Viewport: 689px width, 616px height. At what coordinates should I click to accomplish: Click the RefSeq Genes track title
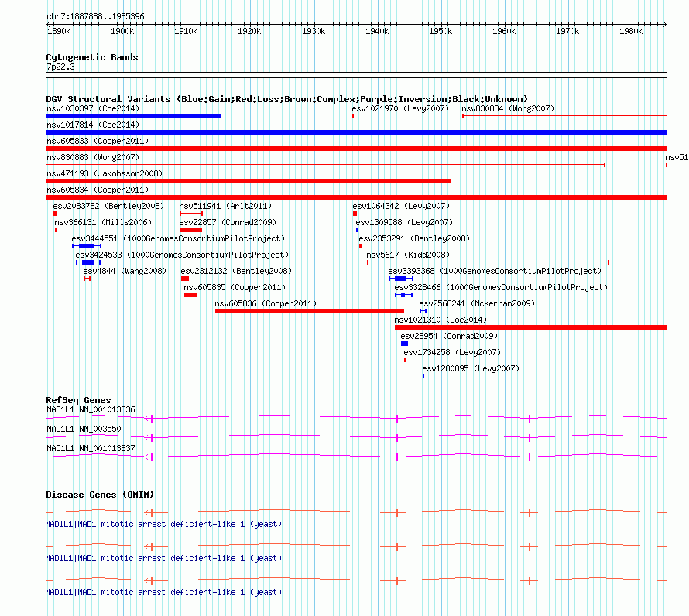coord(78,400)
